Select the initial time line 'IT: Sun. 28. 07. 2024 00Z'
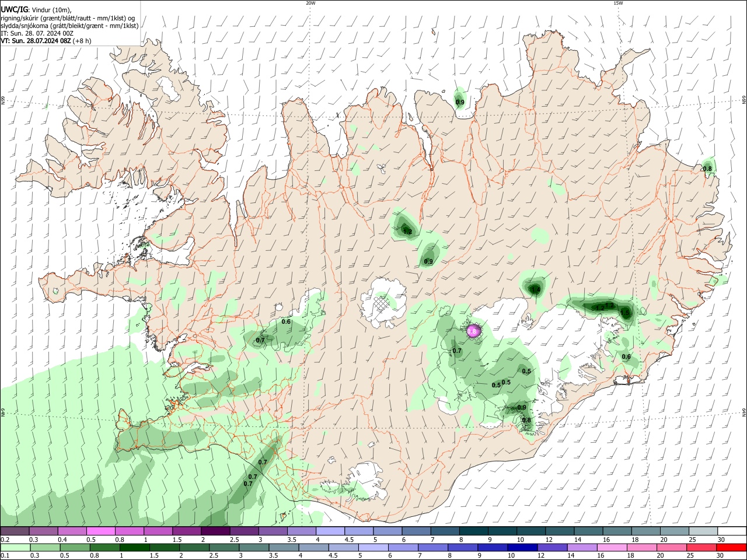 [37, 33]
